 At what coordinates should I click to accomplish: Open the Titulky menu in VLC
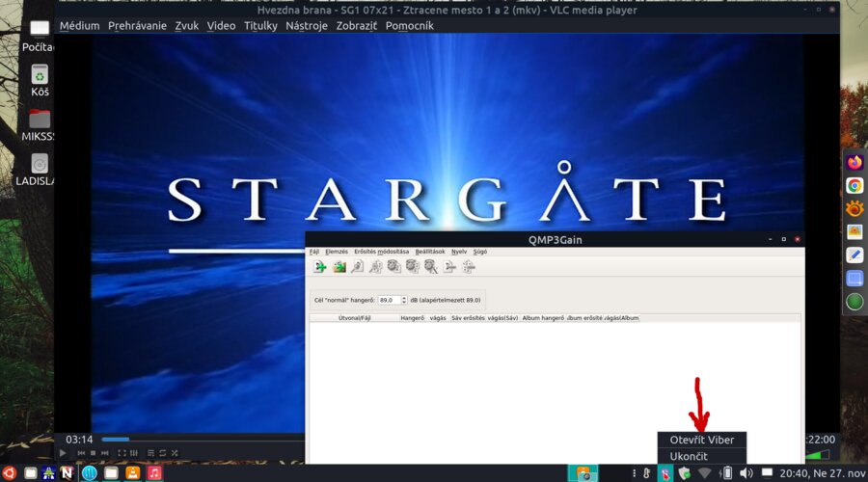[x=260, y=26]
